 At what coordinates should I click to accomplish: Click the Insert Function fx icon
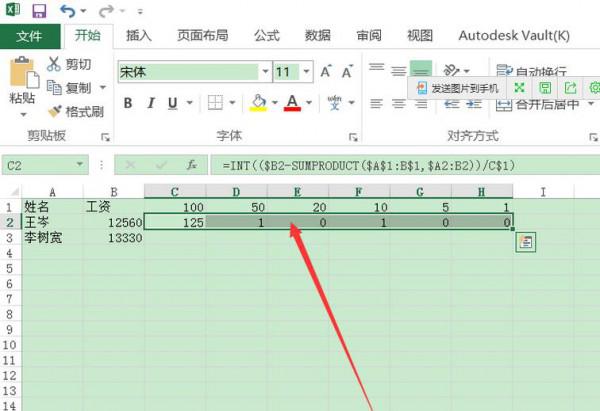click(191, 165)
